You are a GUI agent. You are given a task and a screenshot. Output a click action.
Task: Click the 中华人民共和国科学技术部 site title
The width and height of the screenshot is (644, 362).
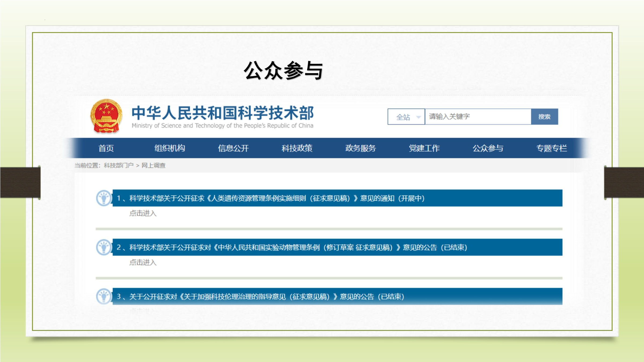pos(222,113)
